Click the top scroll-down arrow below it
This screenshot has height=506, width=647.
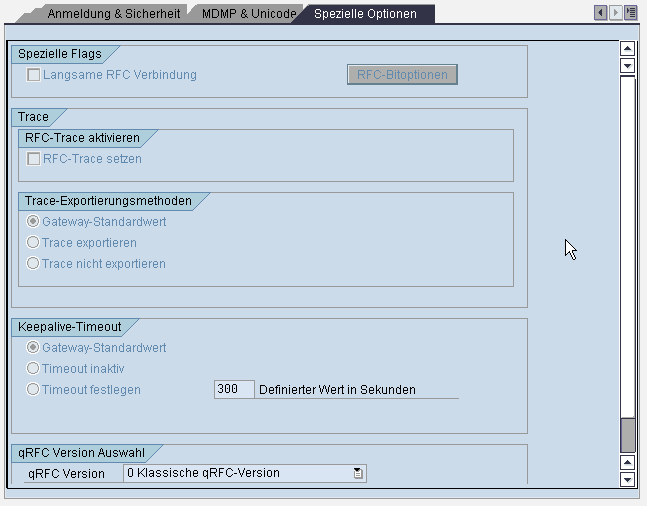pos(628,65)
